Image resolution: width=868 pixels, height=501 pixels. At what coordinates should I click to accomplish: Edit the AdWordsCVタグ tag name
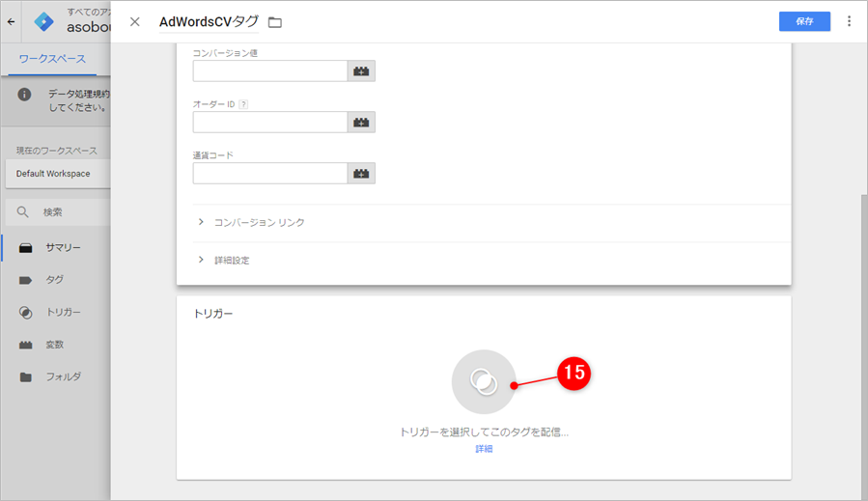coord(209,21)
